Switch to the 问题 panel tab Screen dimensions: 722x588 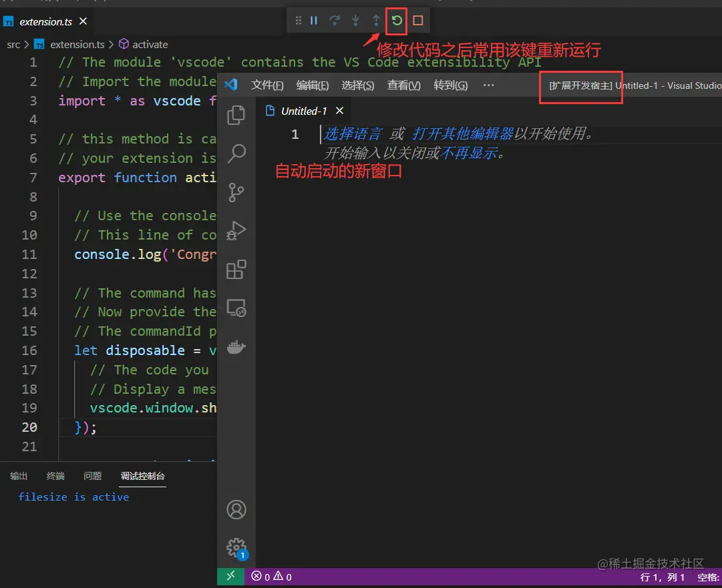(x=93, y=476)
